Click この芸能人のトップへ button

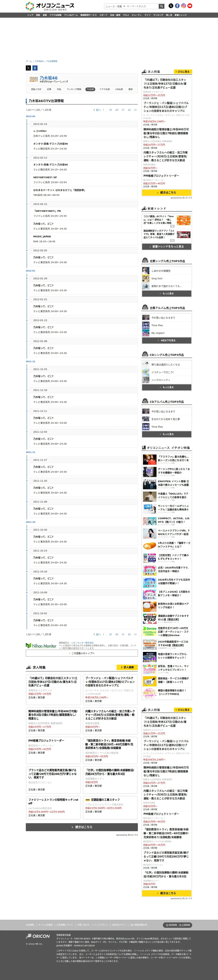tap(82, 653)
